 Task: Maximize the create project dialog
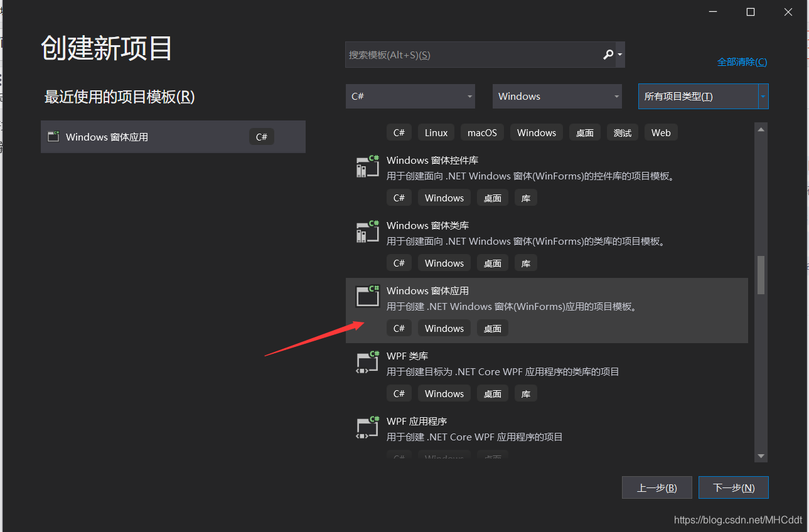coord(750,12)
